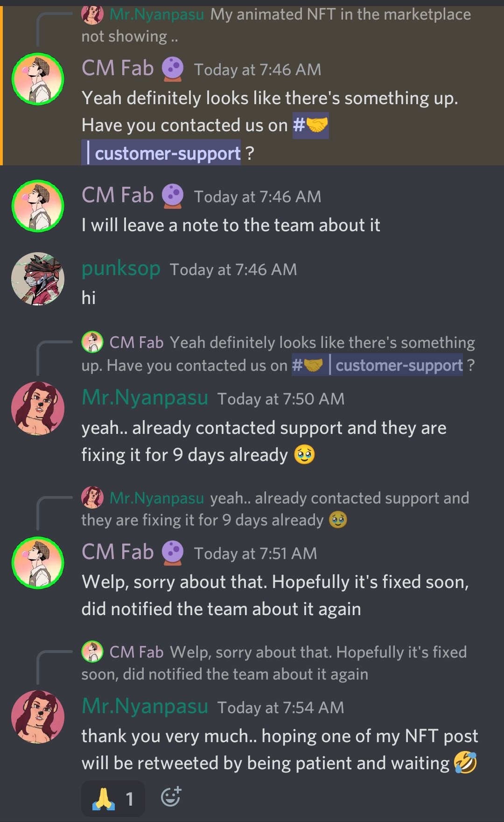Click the CM Fab username at 7:51 AM

pyautogui.click(x=118, y=552)
